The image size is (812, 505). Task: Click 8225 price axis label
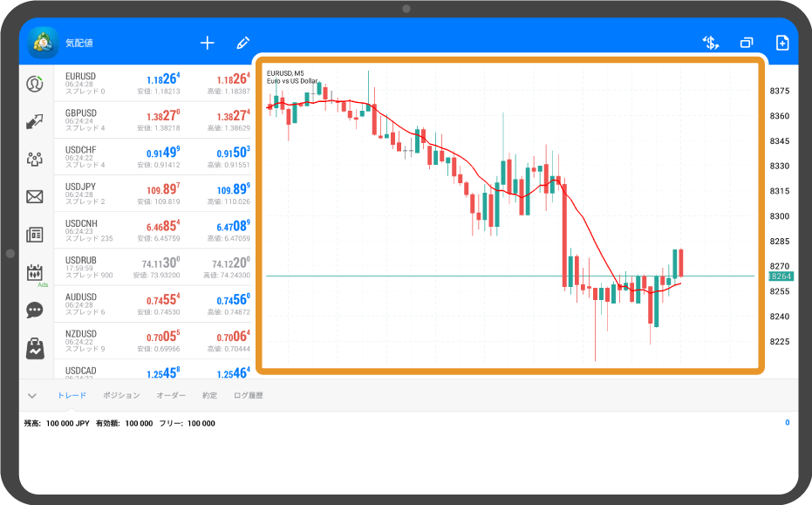coord(780,341)
